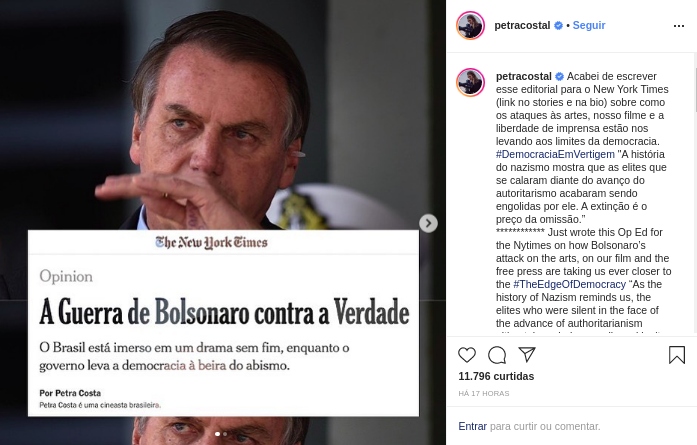The width and height of the screenshot is (697, 445).
Task: Click petracostal username in the caption
Action: [524, 76]
